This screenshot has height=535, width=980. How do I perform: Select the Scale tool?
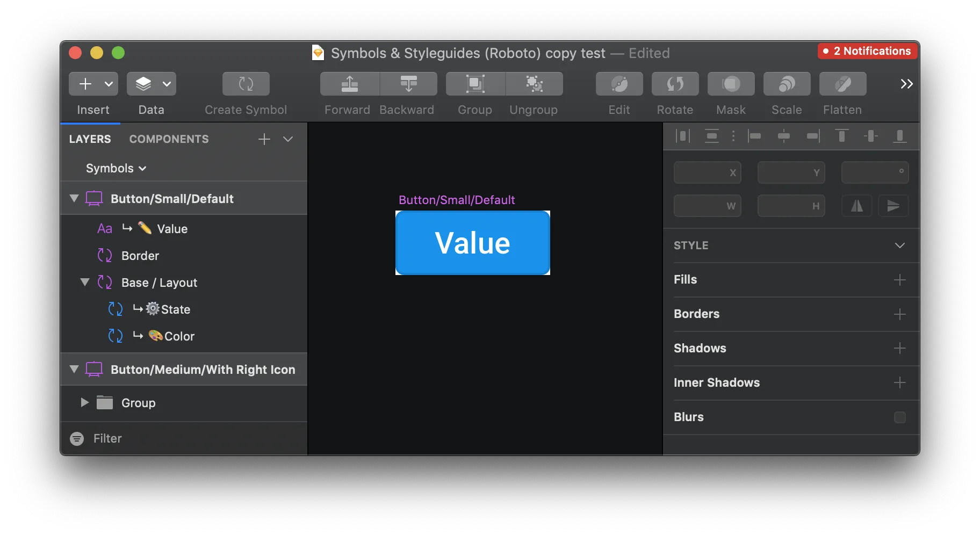click(786, 84)
